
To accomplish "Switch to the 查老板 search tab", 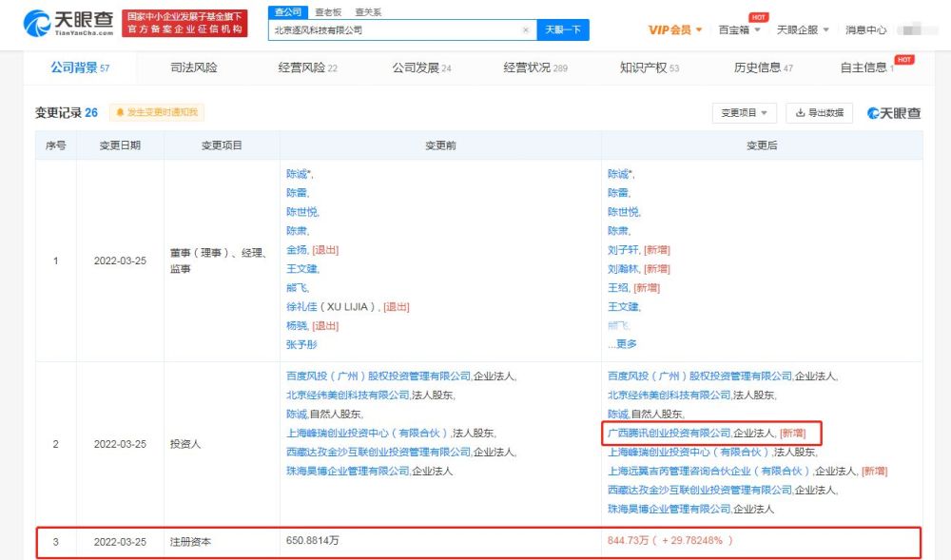I will pos(328,12).
